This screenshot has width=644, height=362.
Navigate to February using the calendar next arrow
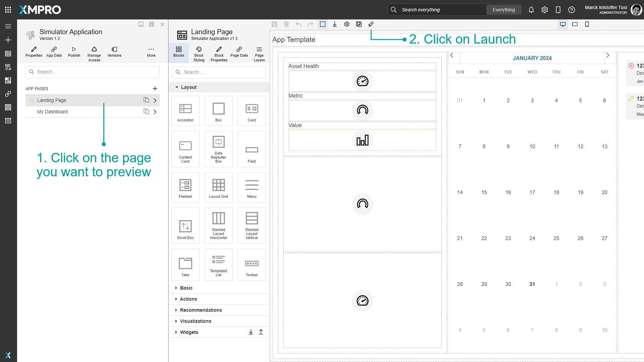tap(608, 55)
